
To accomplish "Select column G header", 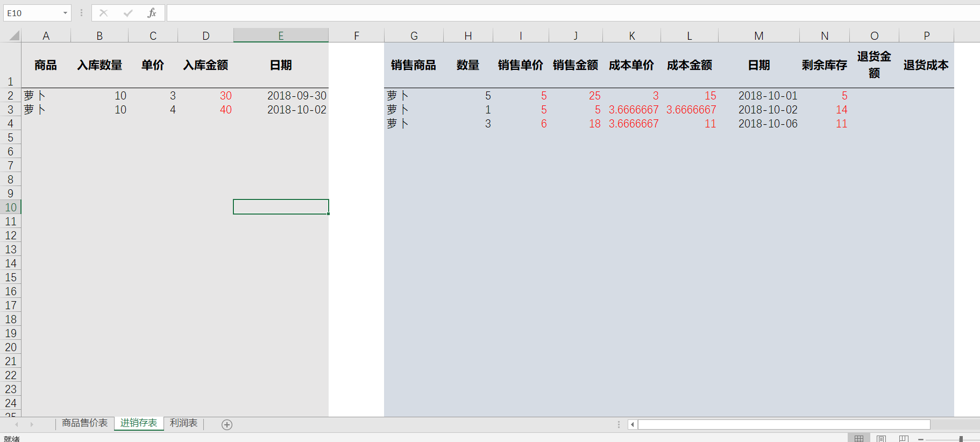I will tap(414, 35).
